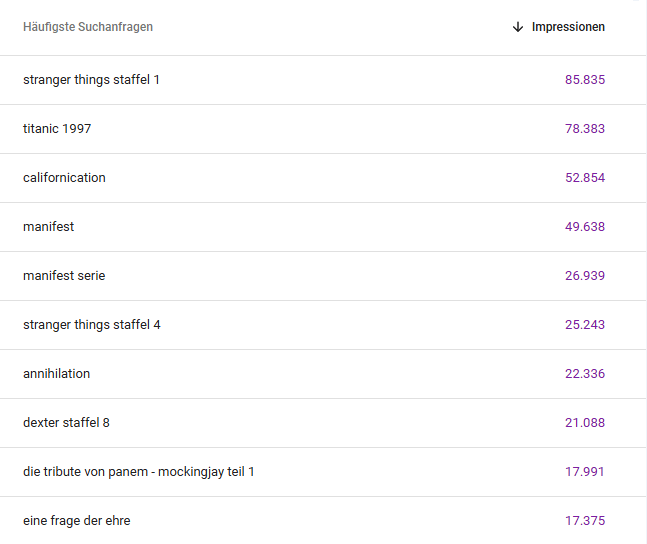Screen dimensions: 647x544
Task: Click the sort arrow beside Impressionen
Action: tap(518, 27)
